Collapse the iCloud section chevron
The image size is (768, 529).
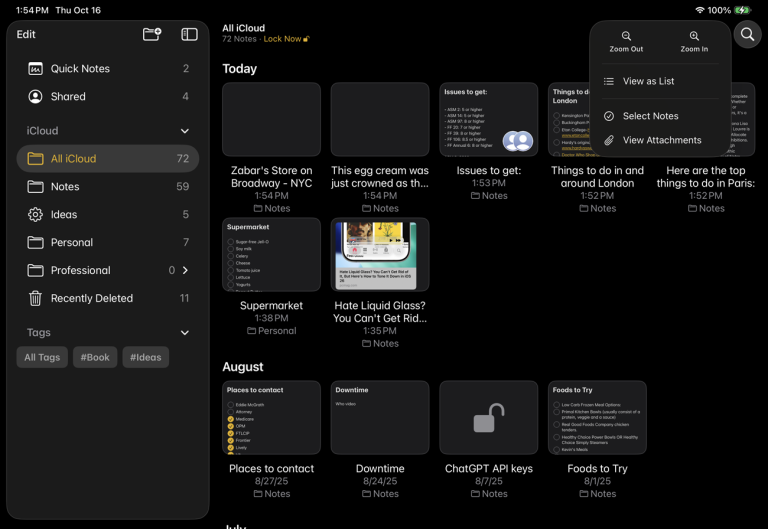click(x=184, y=131)
